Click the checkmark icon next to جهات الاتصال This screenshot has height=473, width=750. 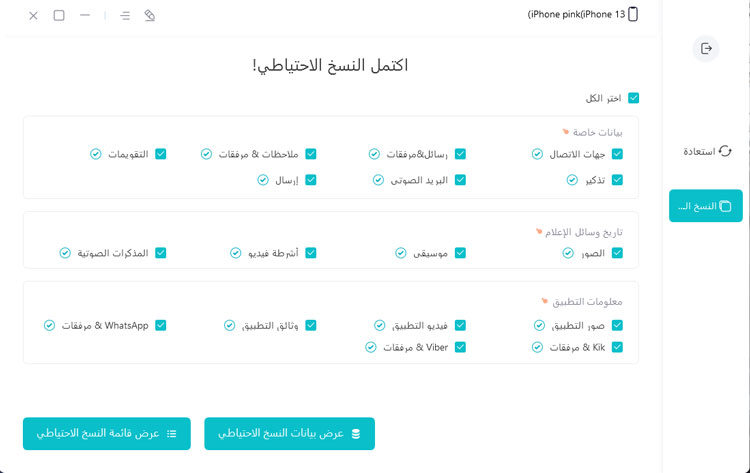click(537, 154)
